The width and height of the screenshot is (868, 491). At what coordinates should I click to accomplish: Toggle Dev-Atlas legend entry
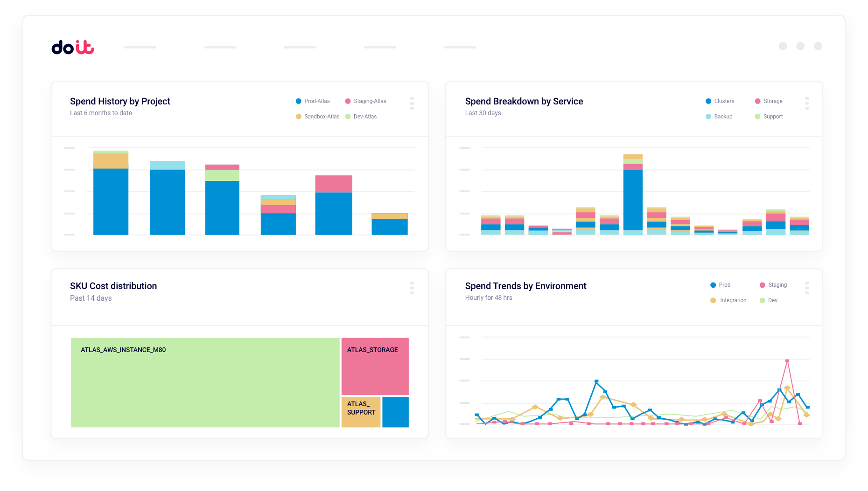(x=361, y=117)
